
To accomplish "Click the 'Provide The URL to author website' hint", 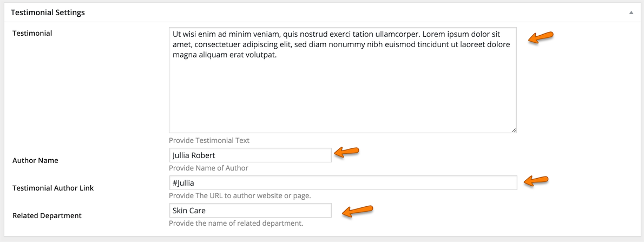I will click(x=240, y=195).
